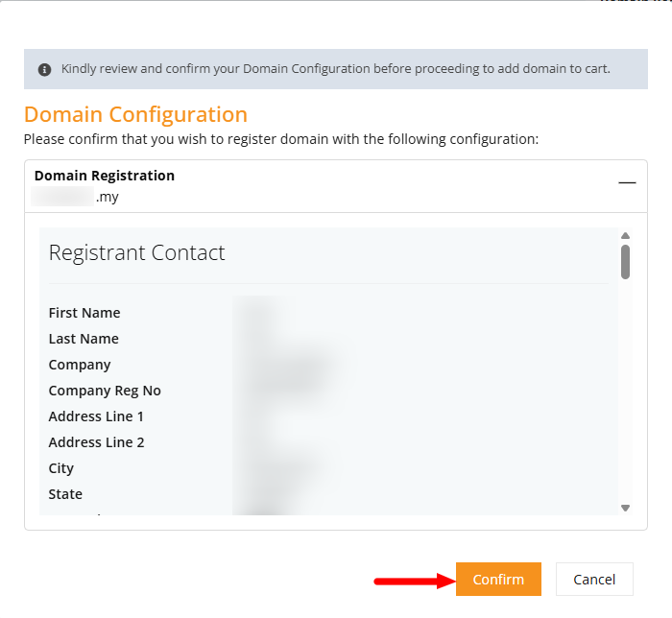This screenshot has height=618, width=672.
Task: Click the Cancel button
Action: [x=594, y=579]
